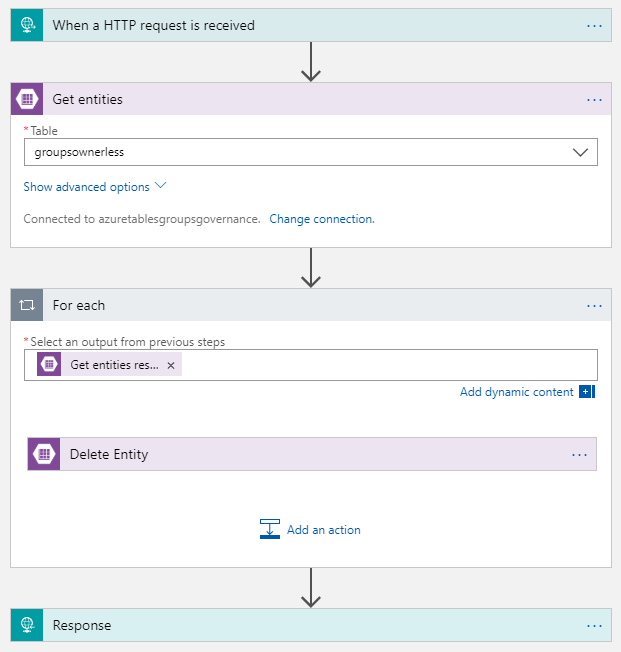Click the Add dynamic content plus icon
This screenshot has width=621, height=652.
[x=587, y=392]
